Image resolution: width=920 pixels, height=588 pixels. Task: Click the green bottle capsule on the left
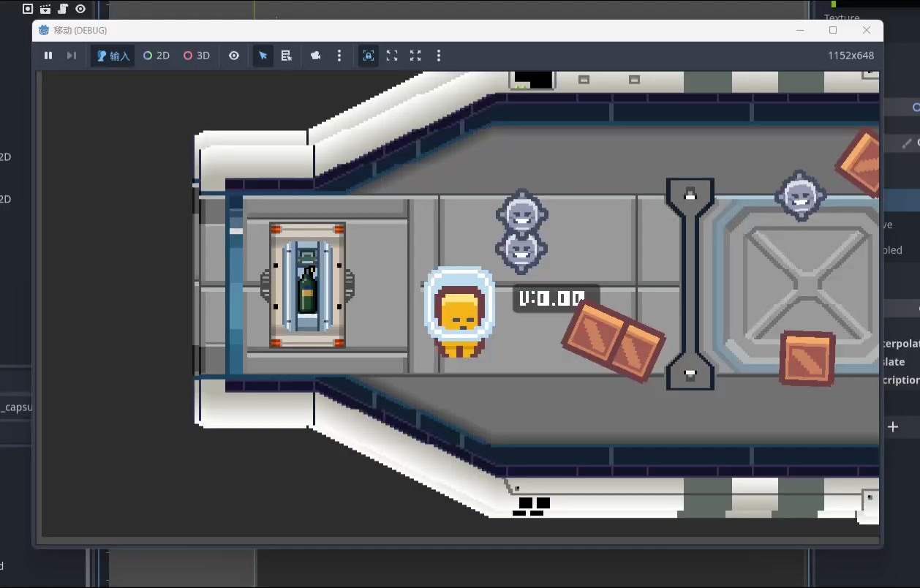[x=307, y=285]
